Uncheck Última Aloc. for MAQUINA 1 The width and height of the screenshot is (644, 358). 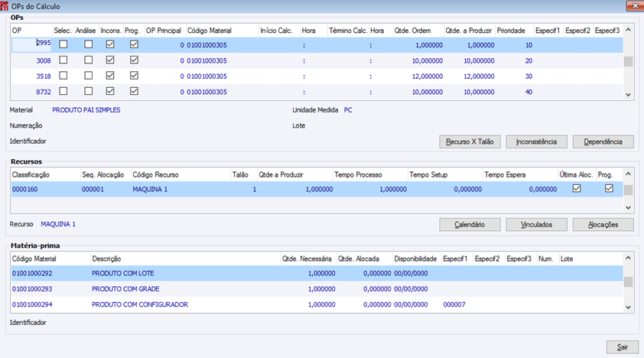(577, 188)
